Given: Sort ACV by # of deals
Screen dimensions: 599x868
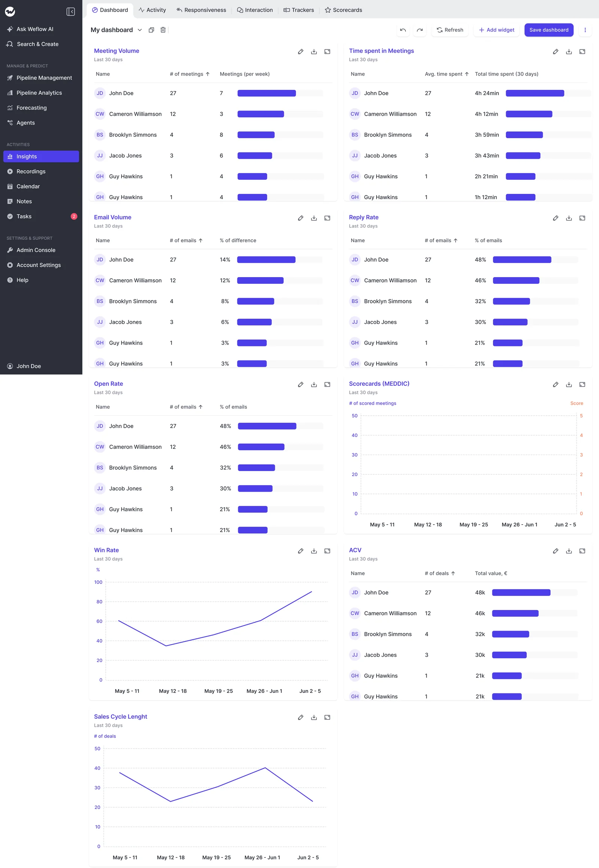Looking at the screenshot, I should [x=440, y=573].
